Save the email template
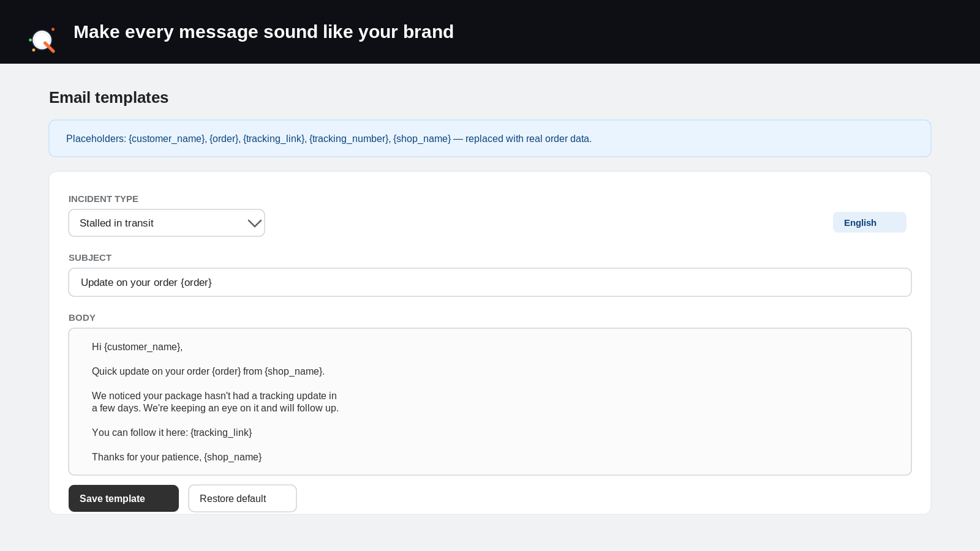The width and height of the screenshot is (980, 551). tap(124, 498)
